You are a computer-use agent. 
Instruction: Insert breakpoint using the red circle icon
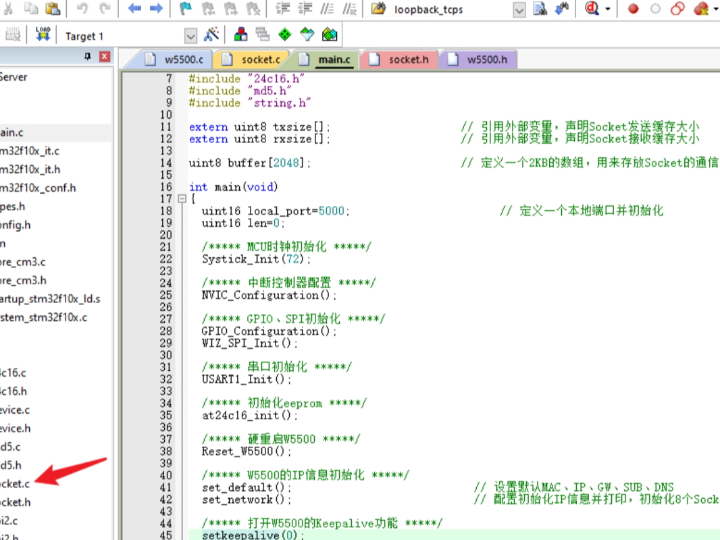(633, 9)
